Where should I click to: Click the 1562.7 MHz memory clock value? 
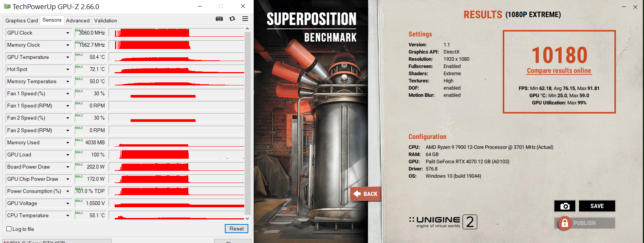pyautogui.click(x=92, y=45)
